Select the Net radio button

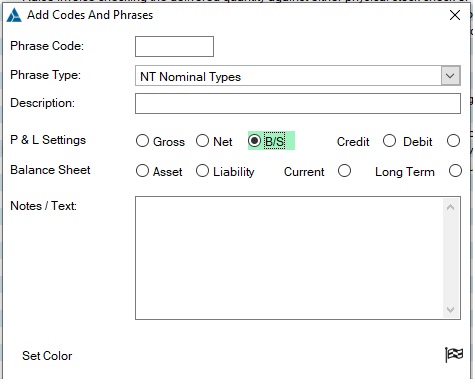(x=202, y=141)
